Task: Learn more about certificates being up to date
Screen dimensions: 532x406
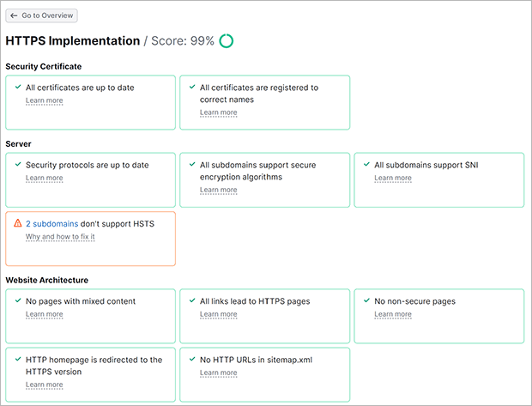Action: pos(44,100)
